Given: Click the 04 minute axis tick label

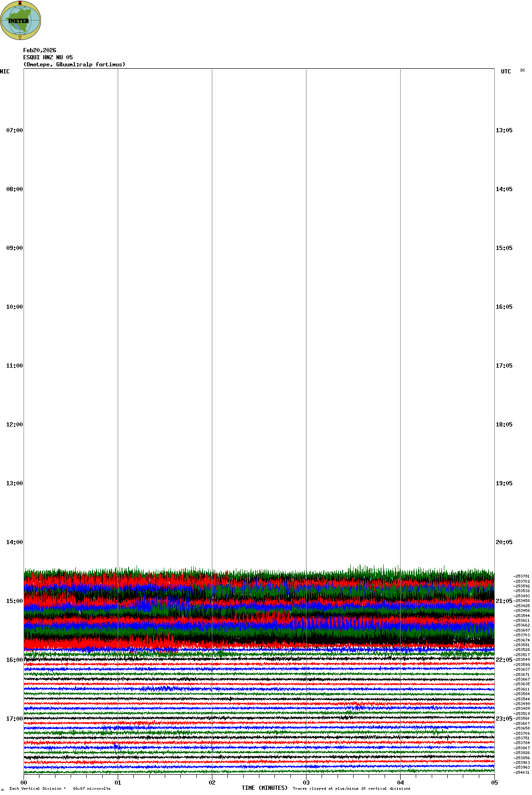Looking at the screenshot, I should 400,783.
